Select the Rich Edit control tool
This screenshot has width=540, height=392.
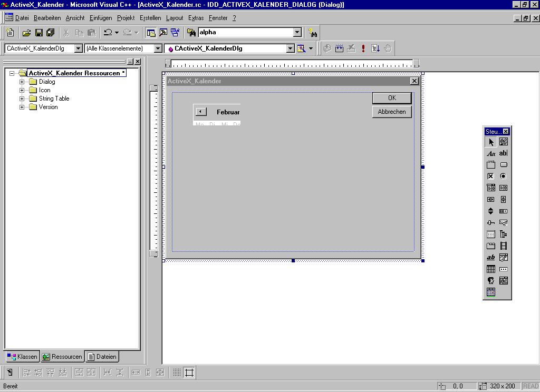pos(491,258)
